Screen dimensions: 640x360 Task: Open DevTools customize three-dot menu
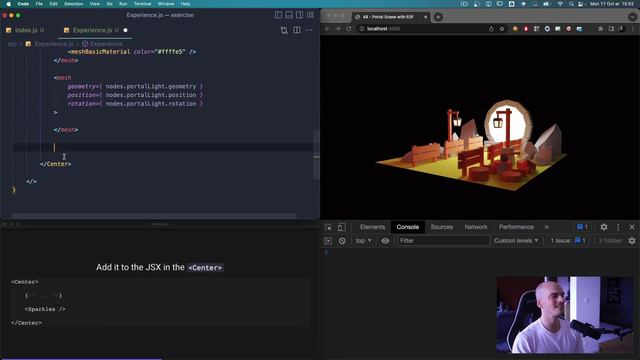click(x=618, y=227)
